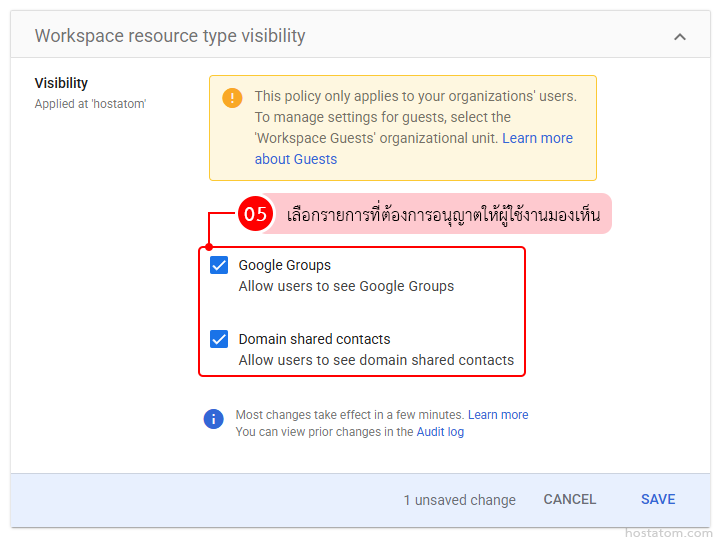The height and width of the screenshot is (538, 720).
Task: Open Learn more about Guests link
Action: pos(413,148)
